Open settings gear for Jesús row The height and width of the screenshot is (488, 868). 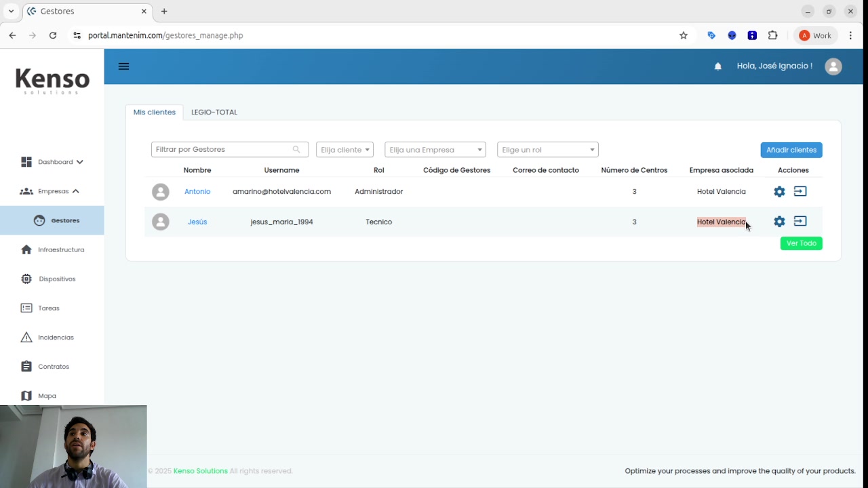pyautogui.click(x=779, y=222)
